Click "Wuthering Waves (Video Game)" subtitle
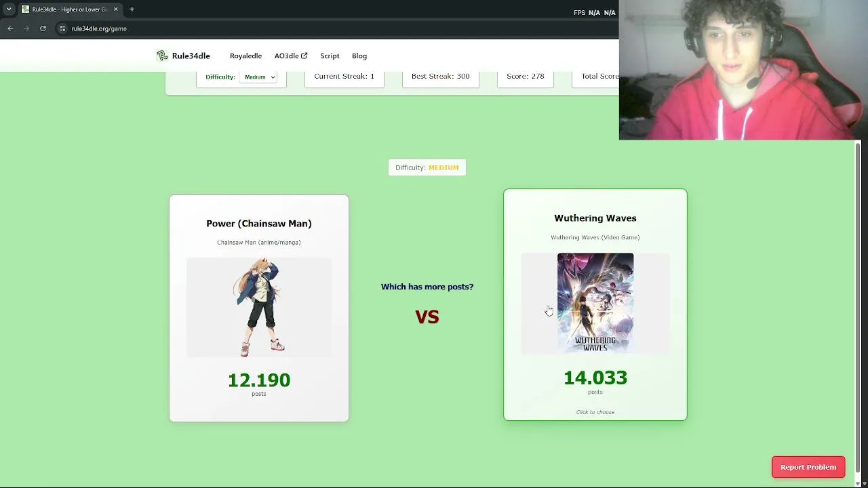 (595, 237)
